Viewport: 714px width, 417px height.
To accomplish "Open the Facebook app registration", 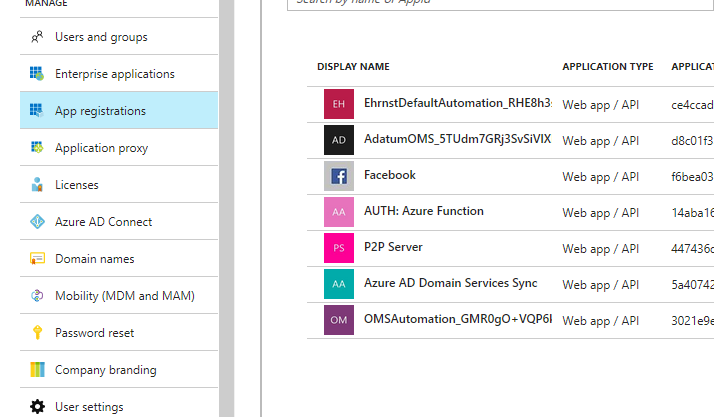I will tap(390, 175).
